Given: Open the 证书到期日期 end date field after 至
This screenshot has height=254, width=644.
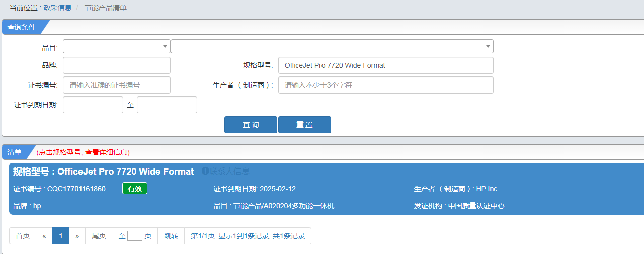Looking at the screenshot, I should point(167,105).
